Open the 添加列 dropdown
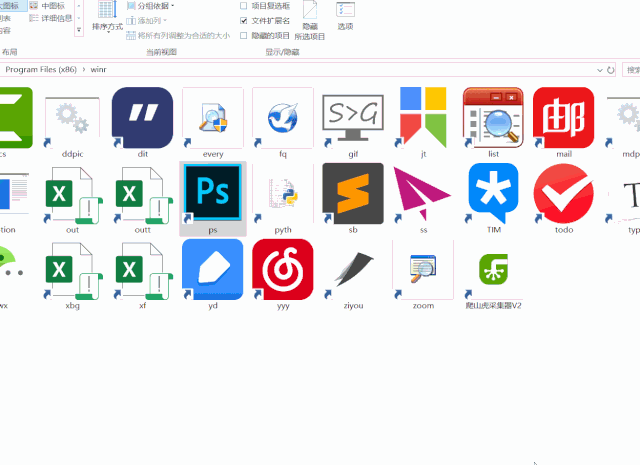The image size is (640, 465). click(147, 20)
